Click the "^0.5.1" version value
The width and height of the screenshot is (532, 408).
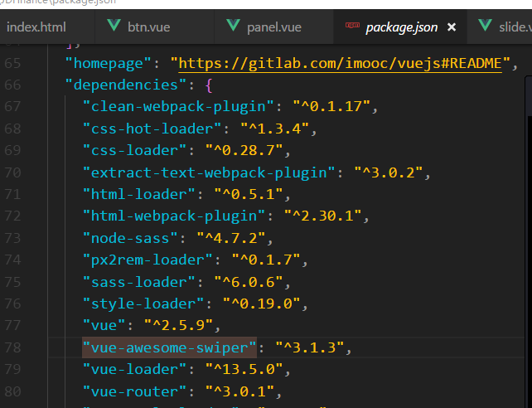pos(249,195)
